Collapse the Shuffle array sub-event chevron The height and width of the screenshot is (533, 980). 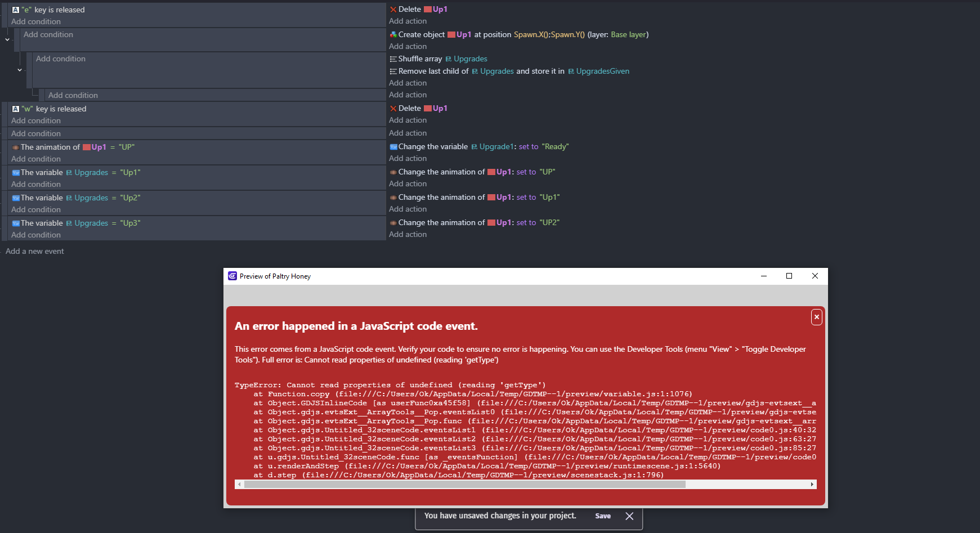point(20,70)
